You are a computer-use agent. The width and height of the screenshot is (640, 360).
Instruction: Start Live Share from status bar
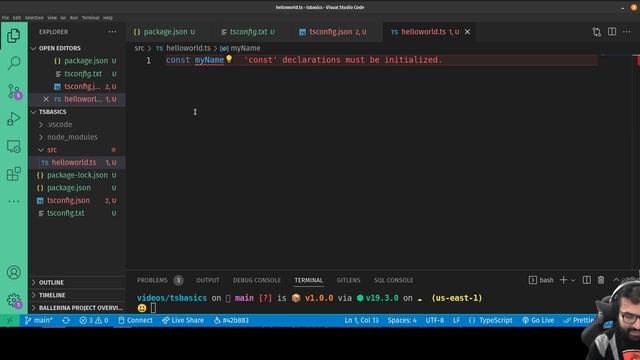coord(183,320)
